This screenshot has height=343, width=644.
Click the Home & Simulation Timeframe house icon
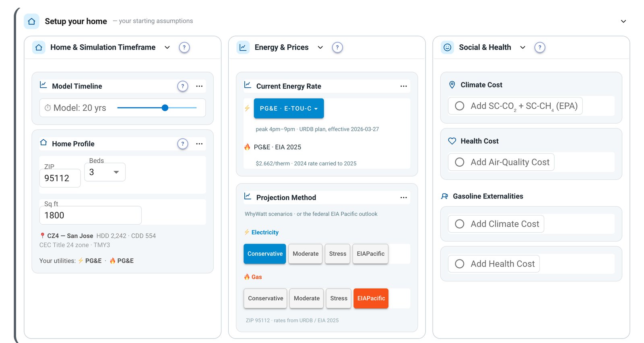pyautogui.click(x=39, y=48)
